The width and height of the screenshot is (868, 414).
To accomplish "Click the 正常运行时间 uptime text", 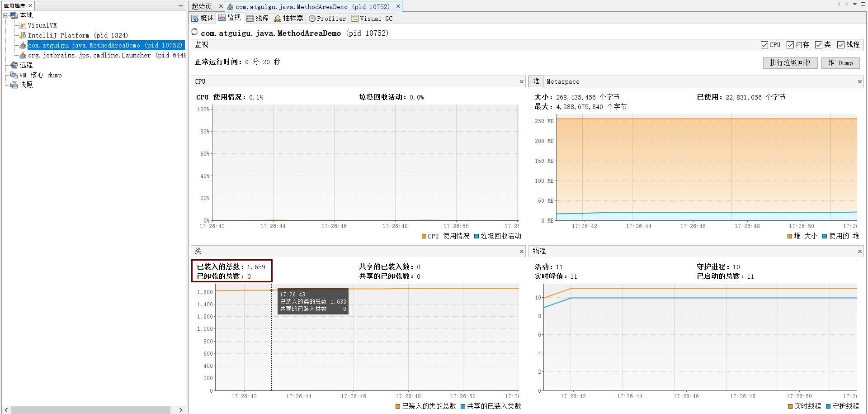I will coord(237,62).
